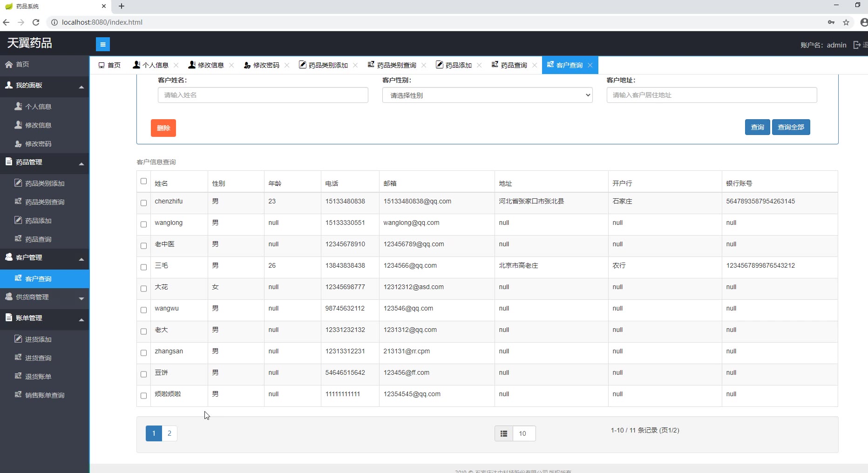The image size is (868, 473).
Task: Click the 查询 search button
Action: (758, 127)
